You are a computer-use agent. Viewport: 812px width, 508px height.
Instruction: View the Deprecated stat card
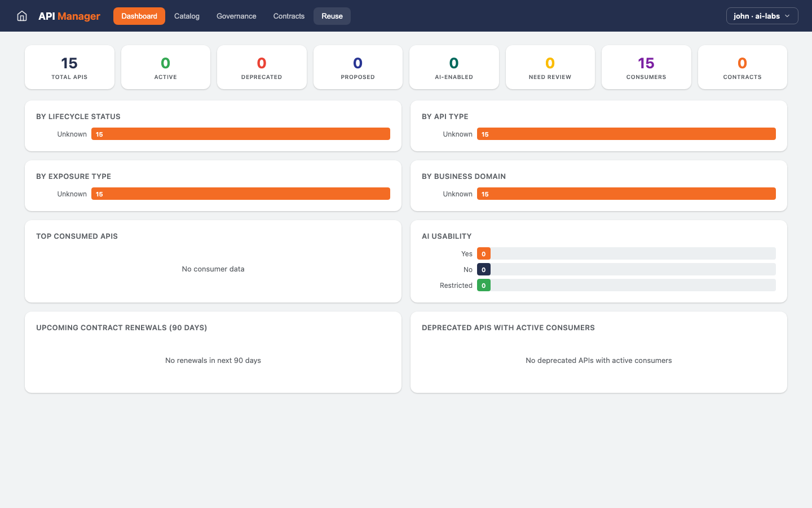[x=262, y=67]
